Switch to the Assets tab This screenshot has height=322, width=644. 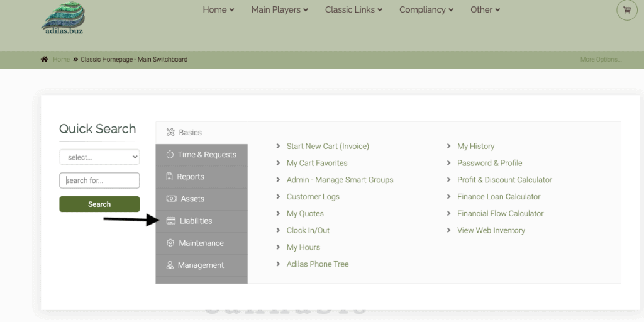[x=202, y=199]
